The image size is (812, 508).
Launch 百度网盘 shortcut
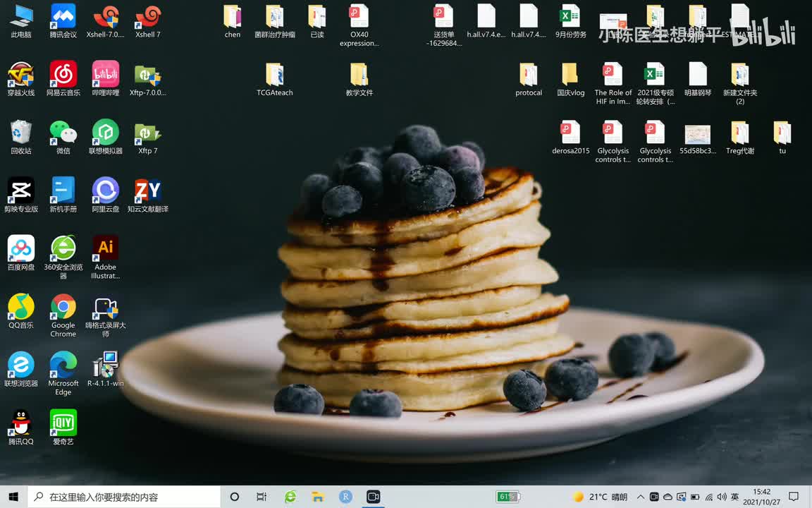[x=21, y=253]
